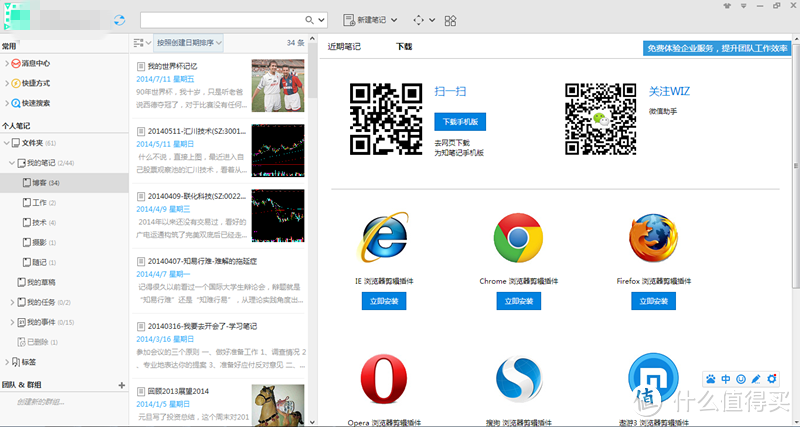Click the 创建新的群组 link
Viewport: 800px width, 427px height.
pyautogui.click(x=40, y=401)
